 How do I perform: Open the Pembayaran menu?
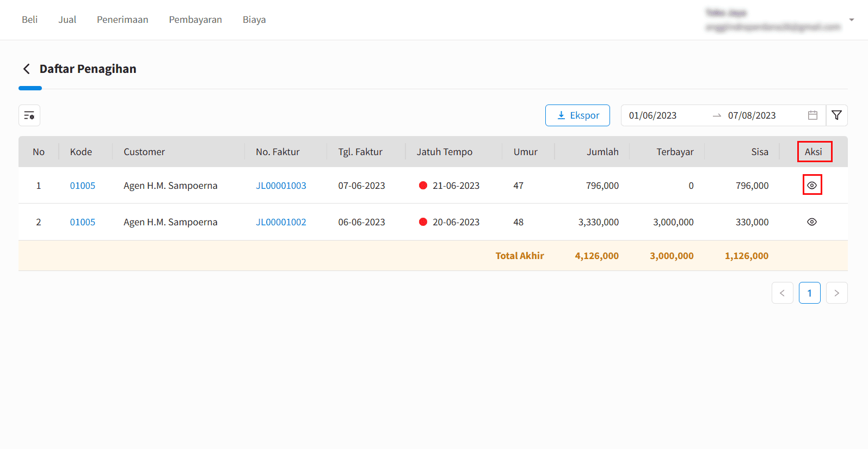pos(195,20)
